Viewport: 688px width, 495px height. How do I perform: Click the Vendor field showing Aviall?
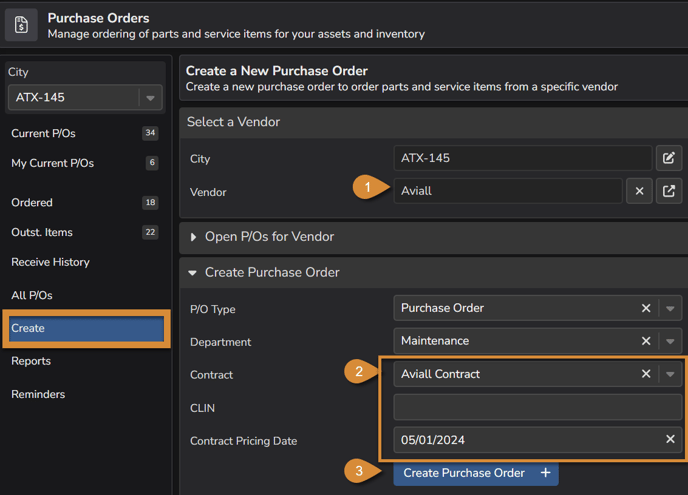tap(508, 191)
